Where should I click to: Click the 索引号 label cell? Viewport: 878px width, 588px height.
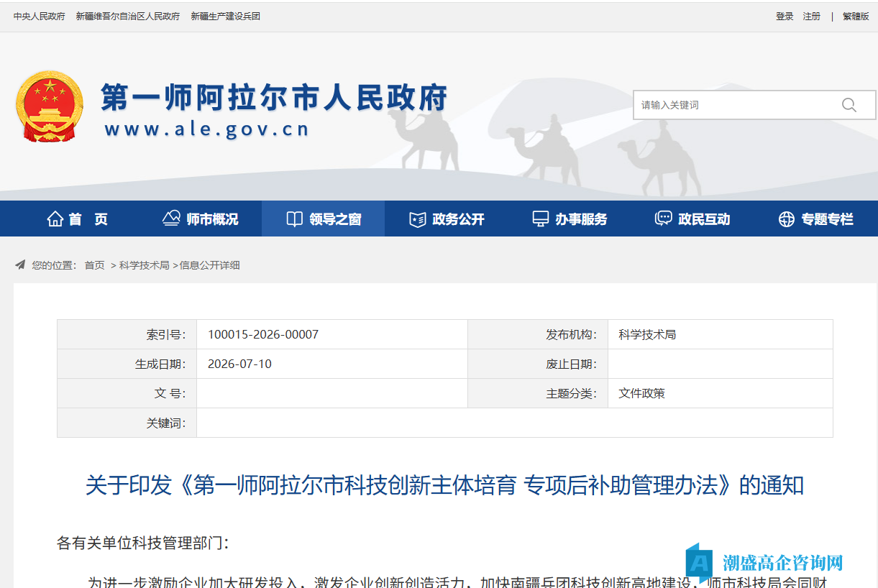[x=127, y=334]
